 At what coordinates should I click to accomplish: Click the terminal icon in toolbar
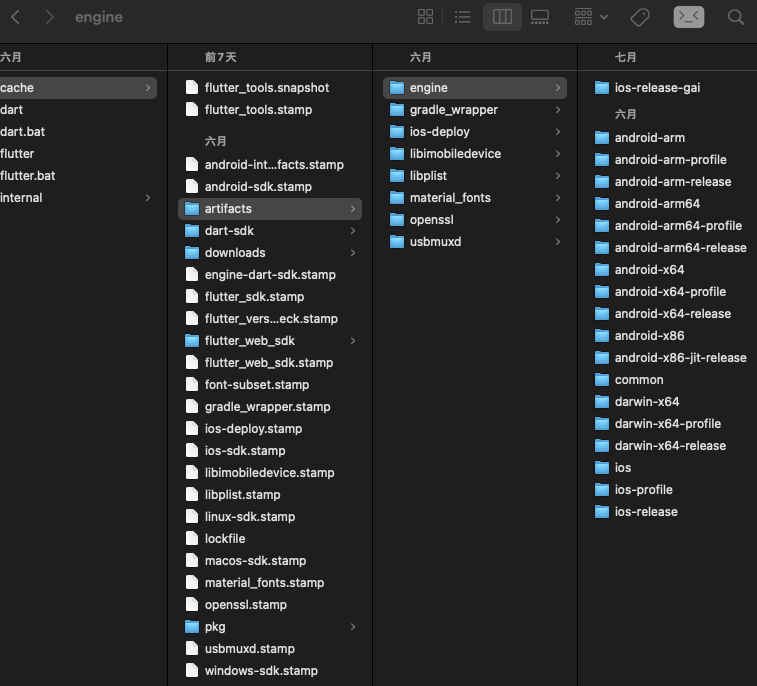point(688,17)
